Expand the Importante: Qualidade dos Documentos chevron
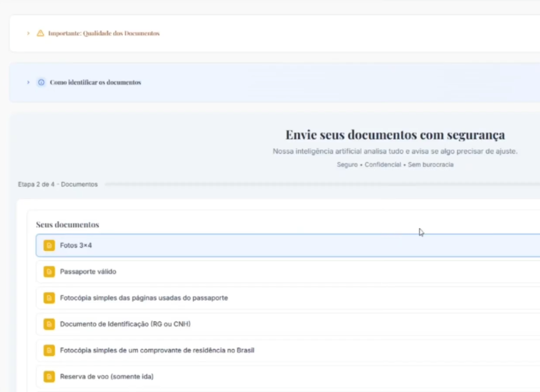 (28, 33)
